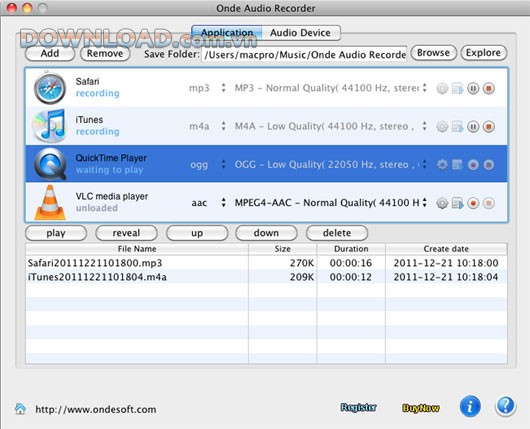Open QuickTime ogg format dropdown

click(207, 165)
